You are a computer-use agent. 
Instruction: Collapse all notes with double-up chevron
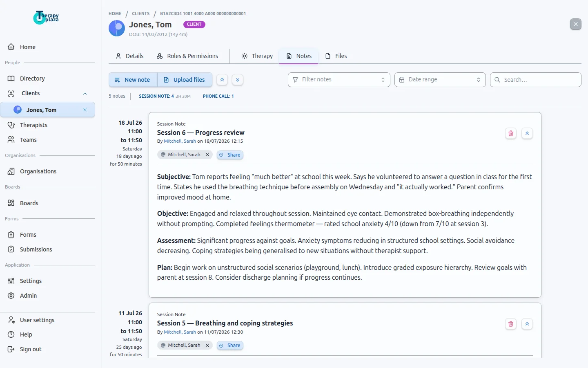(x=222, y=80)
